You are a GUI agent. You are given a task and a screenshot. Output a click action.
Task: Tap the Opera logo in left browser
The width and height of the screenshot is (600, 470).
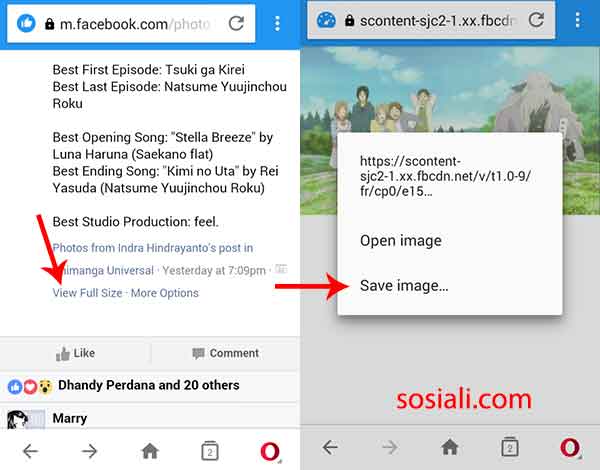(x=270, y=451)
